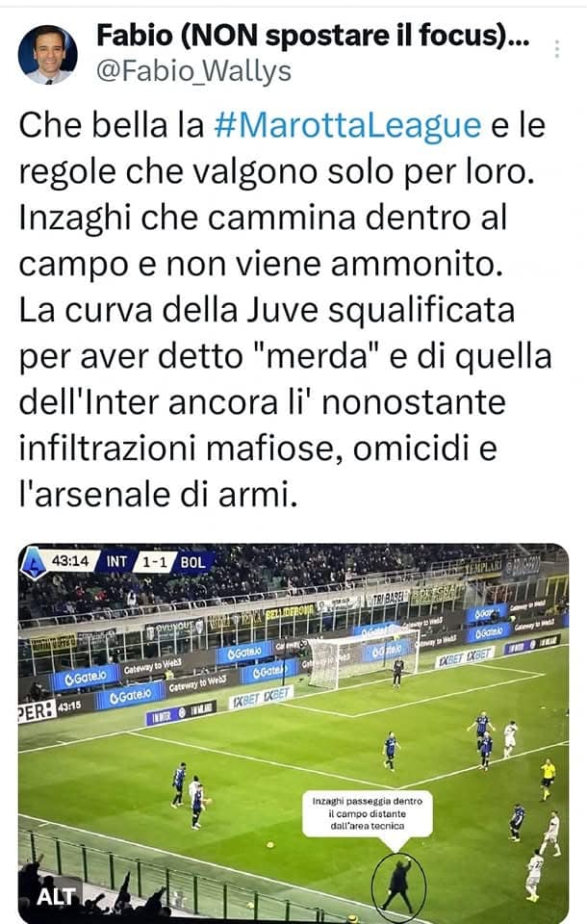Select the INT team label in scoreboard

click(116, 561)
